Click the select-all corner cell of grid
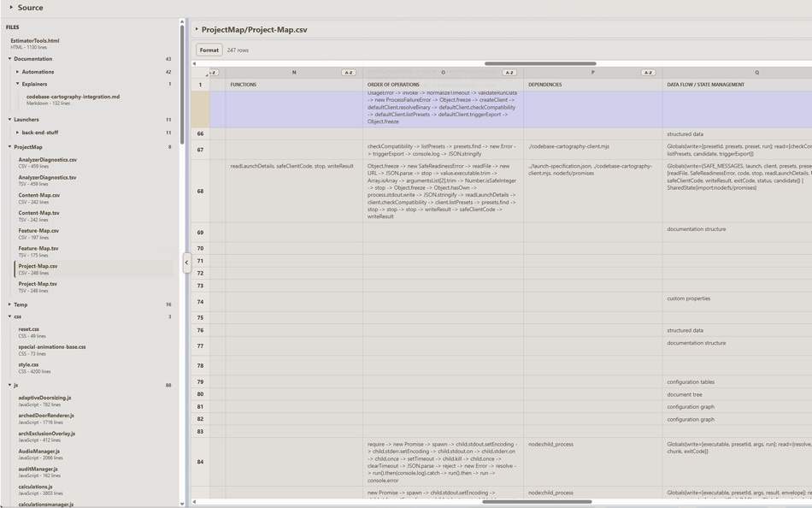Image resolution: width=812 pixels, height=508 pixels. (x=200, y=73)
